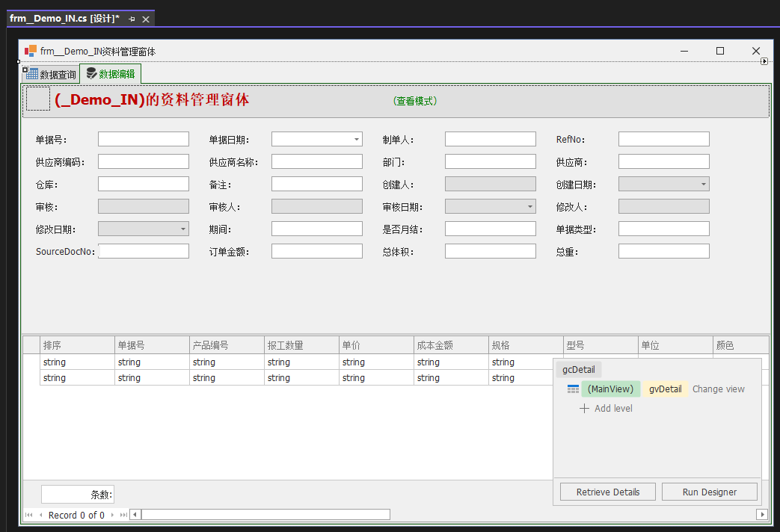This screenshot has width=780, height=532.
Task: Click the Run Designer button
Action: coord(710,492)
